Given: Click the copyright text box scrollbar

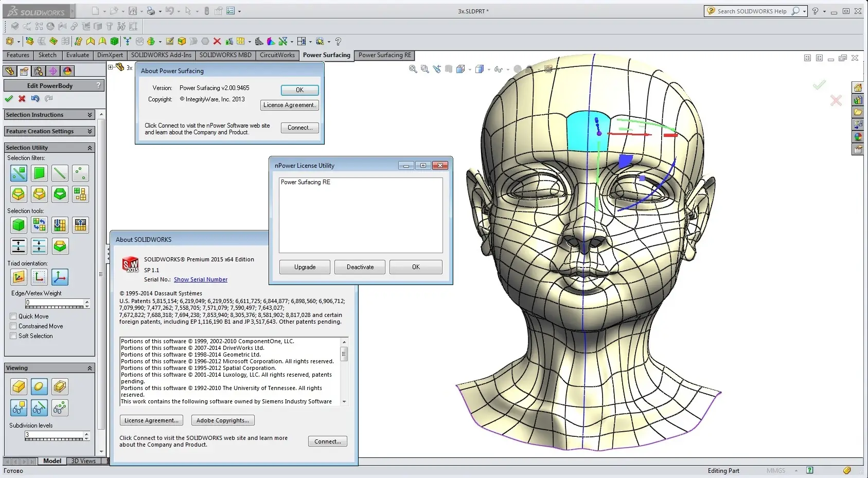Looking at the screenshot, I should pyautogui.click(x=344, y=371).
